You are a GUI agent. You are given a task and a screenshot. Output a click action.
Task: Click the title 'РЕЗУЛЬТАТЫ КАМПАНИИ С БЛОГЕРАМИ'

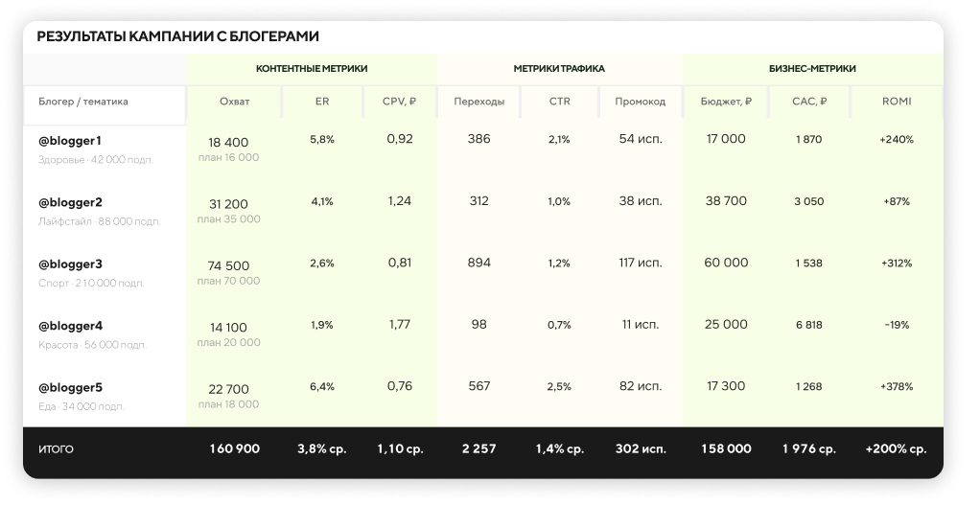177,36
